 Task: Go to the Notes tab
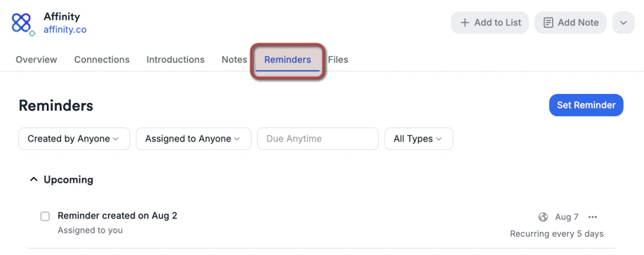pyautogui.click(x=234, y=60)
